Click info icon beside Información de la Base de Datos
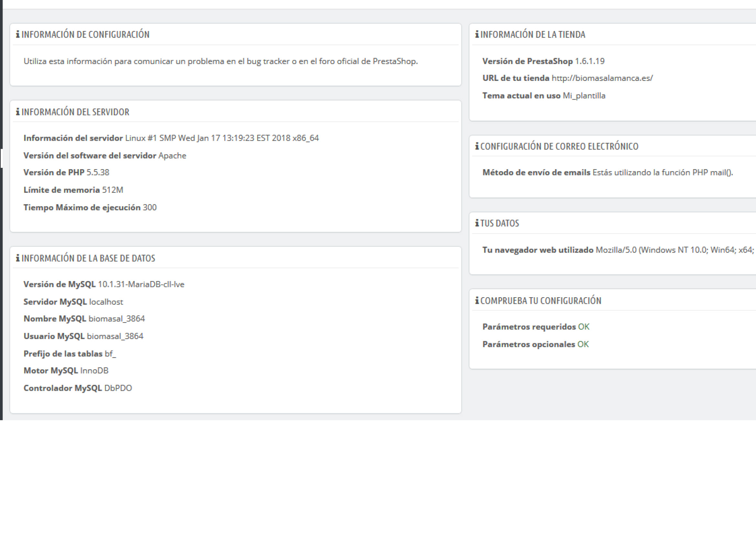 pyautogui.click(x=18, y=258)
